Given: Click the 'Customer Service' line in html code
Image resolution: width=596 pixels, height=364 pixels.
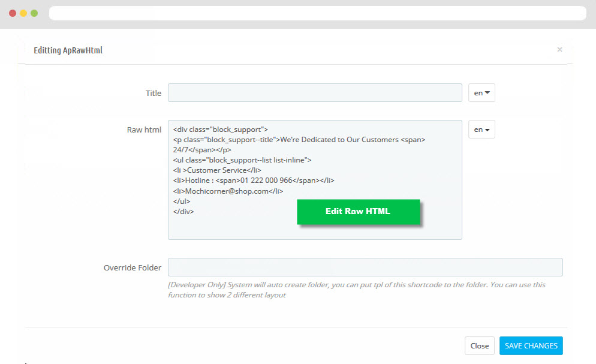Looking at the screenshot, I should 217,170.
